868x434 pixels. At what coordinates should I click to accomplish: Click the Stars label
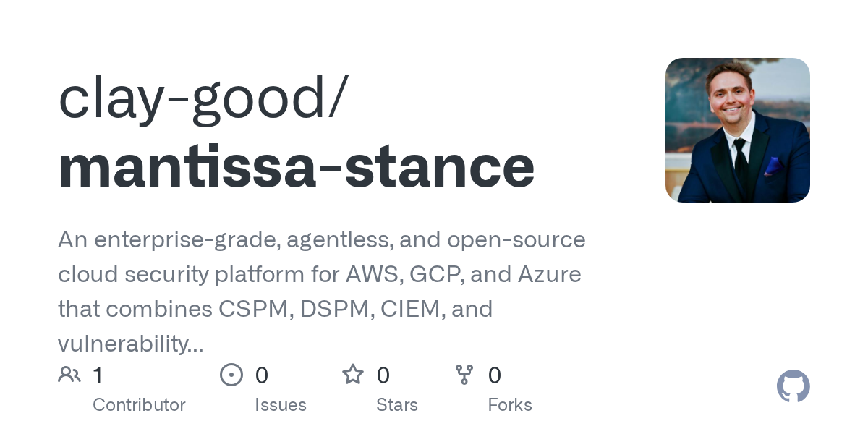[x=396, y=404]
